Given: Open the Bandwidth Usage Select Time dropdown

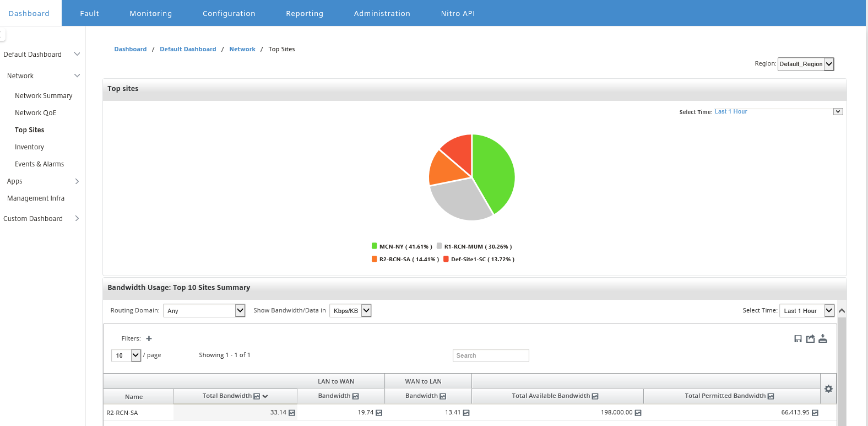Looking at the screenshot, I should pyautogui.click(x=807, y=311).
